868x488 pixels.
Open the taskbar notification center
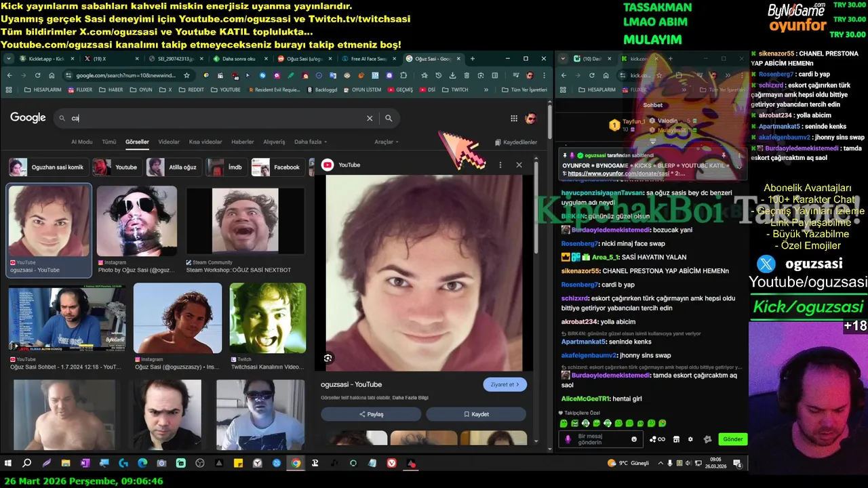tap(738, 464)
